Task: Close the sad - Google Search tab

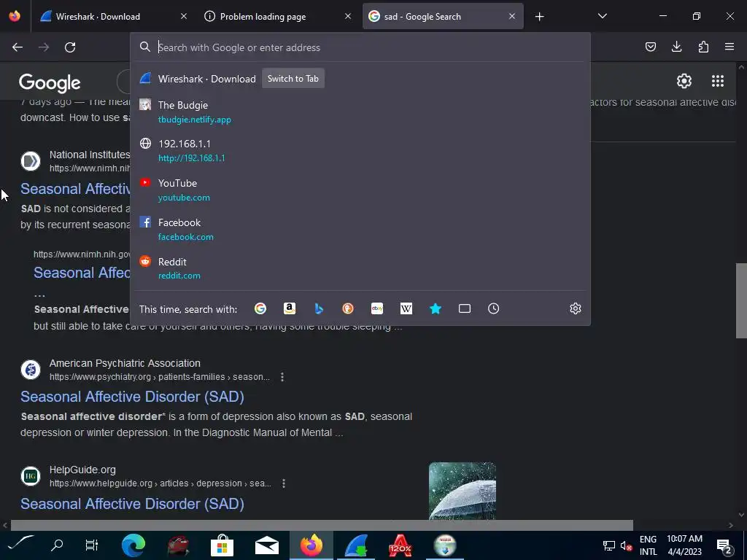Action: pyautogui.click(x=512, y=16)
